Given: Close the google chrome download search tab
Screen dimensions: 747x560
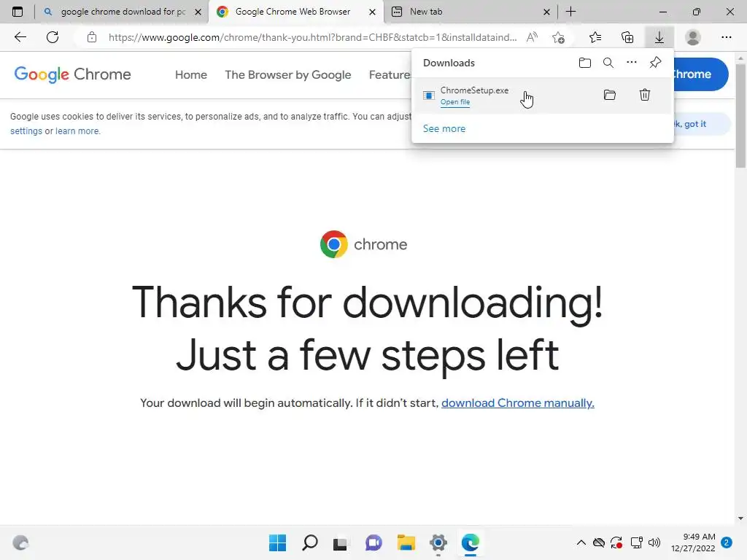Looking at the screenshot, I should 198,12.
